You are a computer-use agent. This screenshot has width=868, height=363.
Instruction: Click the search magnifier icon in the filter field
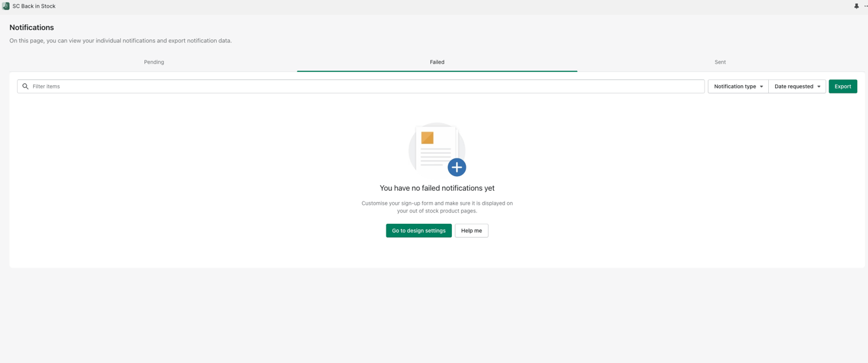[25, 86]
